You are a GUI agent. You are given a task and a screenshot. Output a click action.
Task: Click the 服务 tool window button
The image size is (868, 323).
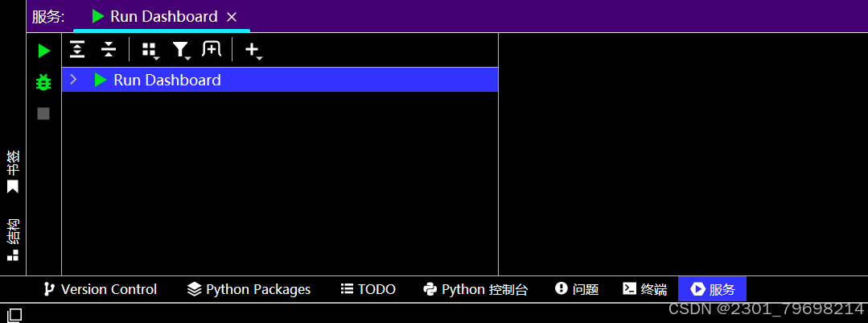(x=713, y=289)
